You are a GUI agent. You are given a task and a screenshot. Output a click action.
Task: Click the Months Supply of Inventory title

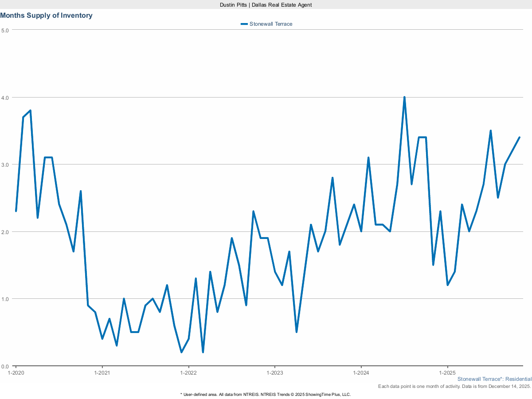point(47,16)
